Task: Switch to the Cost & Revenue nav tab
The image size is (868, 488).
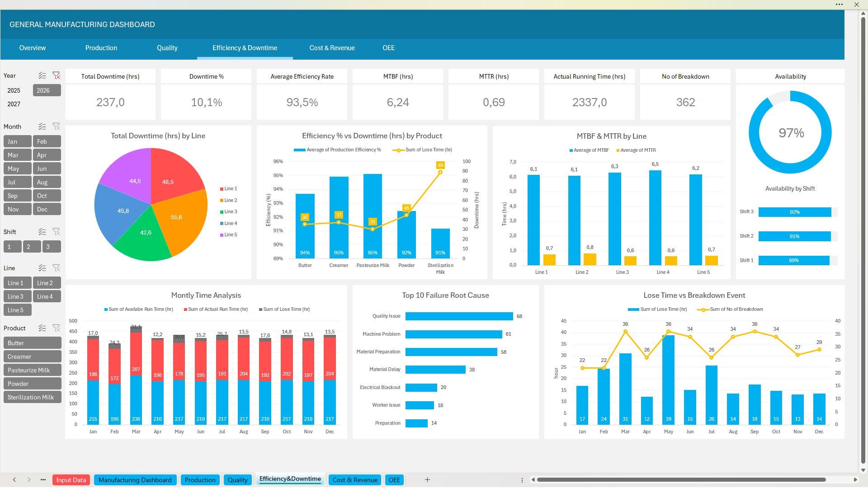Action: click(332, 48)
